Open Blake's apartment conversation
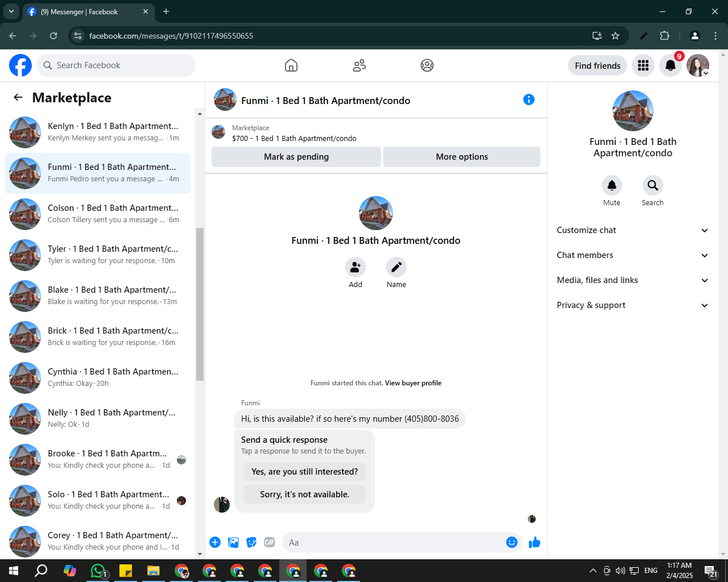 pyautogui.click(x=97, y=296)
